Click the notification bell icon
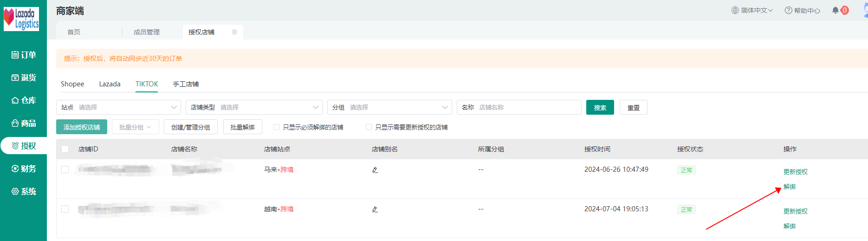 [836, 10]
